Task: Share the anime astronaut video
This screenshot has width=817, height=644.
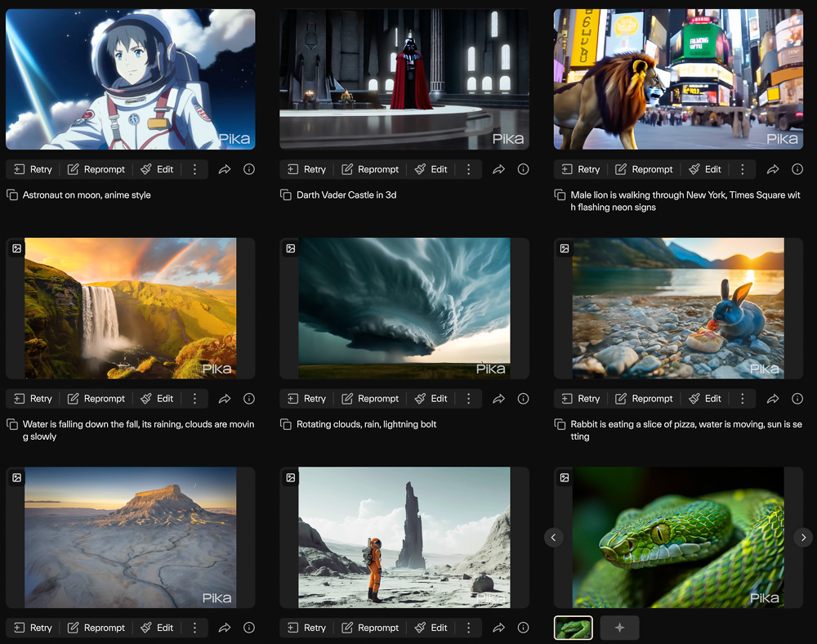Action: tap(225, 169)
